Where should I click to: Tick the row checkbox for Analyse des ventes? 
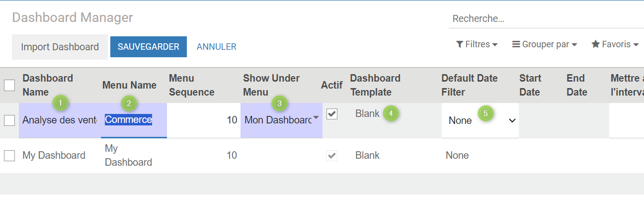pyautogui.click(x=9, y=120)
